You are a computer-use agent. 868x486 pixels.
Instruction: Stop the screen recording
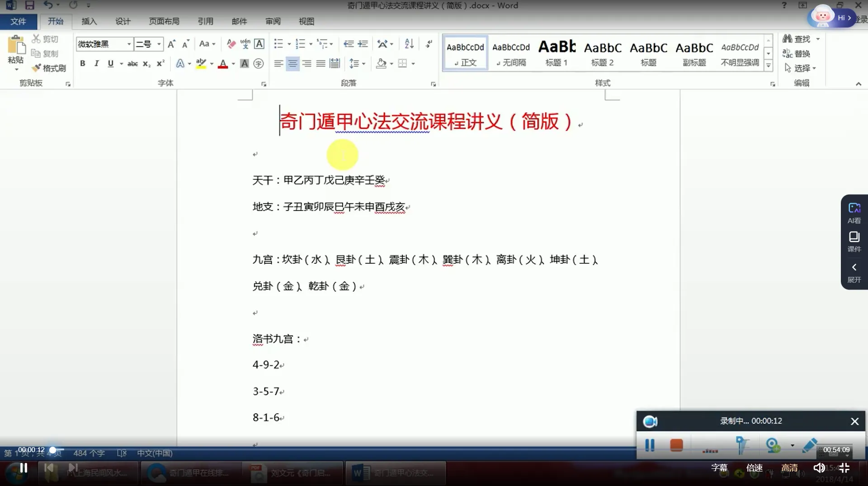coord(676,445)
